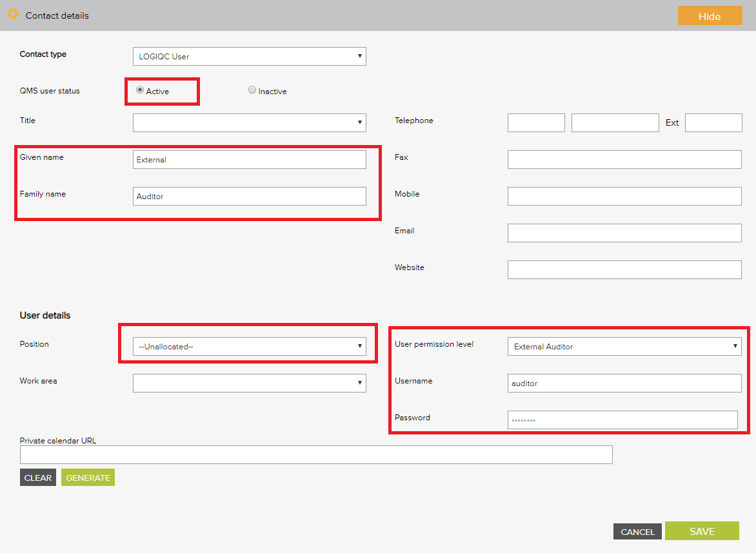
Task: Click into the Family name field
Action: pos(249,196)
